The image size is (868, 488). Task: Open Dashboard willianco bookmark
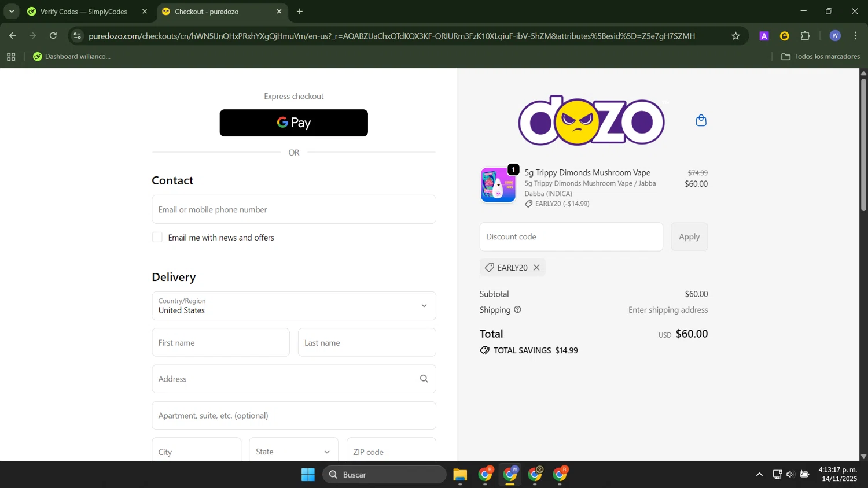pos(72,57)
